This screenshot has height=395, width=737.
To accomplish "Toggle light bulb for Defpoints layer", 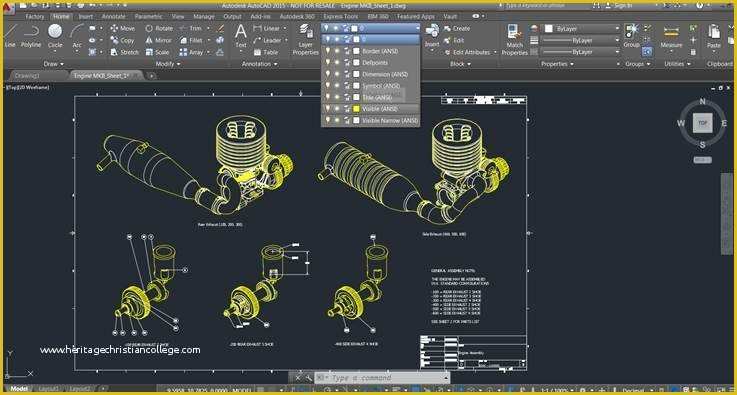I will pyautogui.click(x=328, y=63).
